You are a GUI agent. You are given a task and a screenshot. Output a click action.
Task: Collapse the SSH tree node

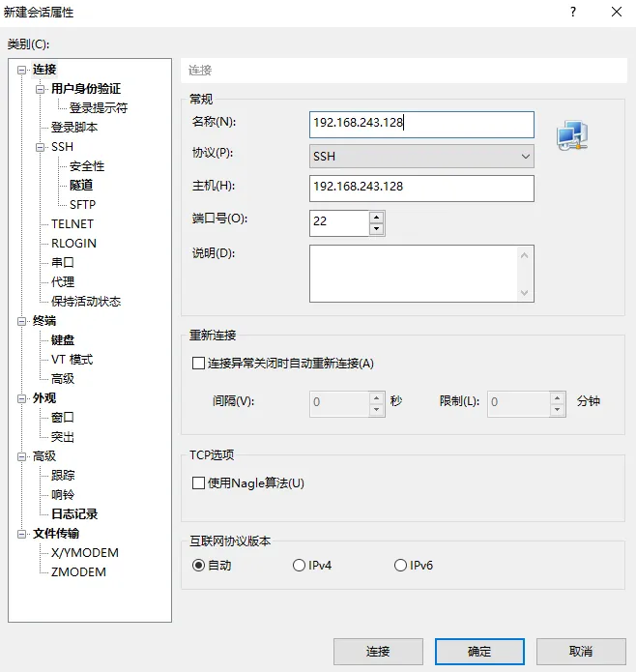[x=40, y=147]
